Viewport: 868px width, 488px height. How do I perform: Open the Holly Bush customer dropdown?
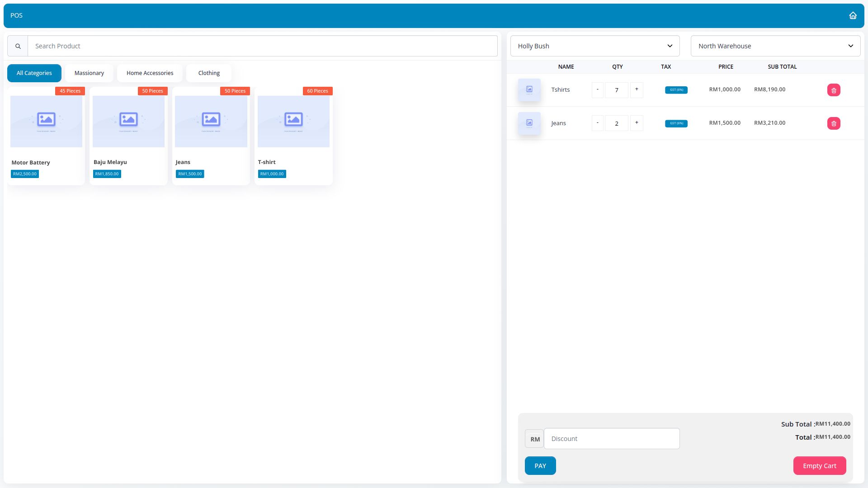(594, 46)
